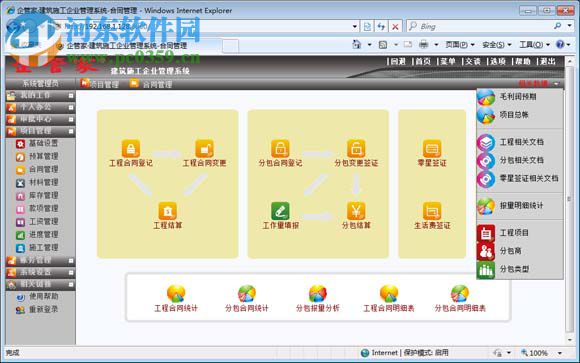Open 分包变更签证 icon
The image size is (580, 363).
356,148
